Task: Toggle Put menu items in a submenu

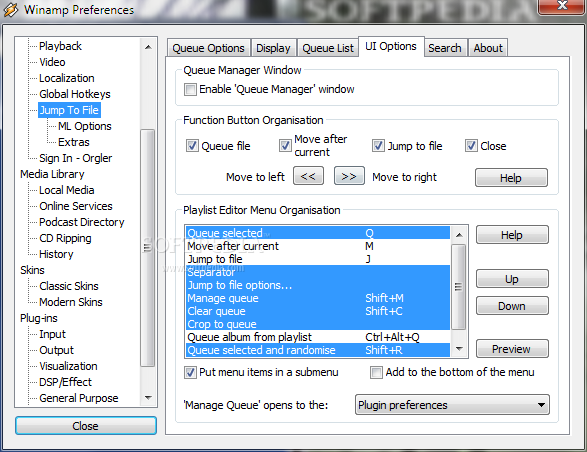Action: coord(190,373)
